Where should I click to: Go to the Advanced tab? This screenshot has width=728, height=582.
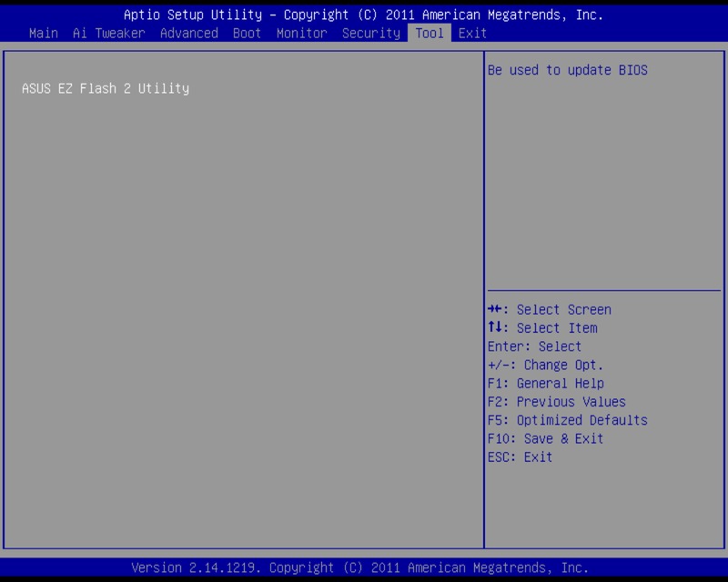[x=188, y=34]
